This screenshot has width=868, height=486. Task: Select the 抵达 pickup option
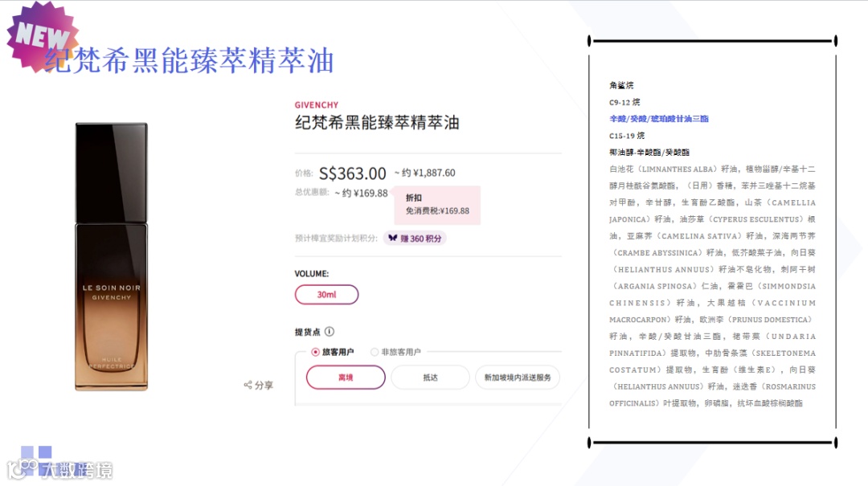tap(430, 378)
